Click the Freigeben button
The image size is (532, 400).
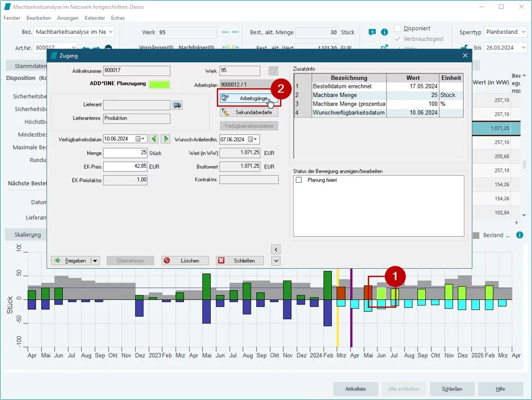click(71, 261)
